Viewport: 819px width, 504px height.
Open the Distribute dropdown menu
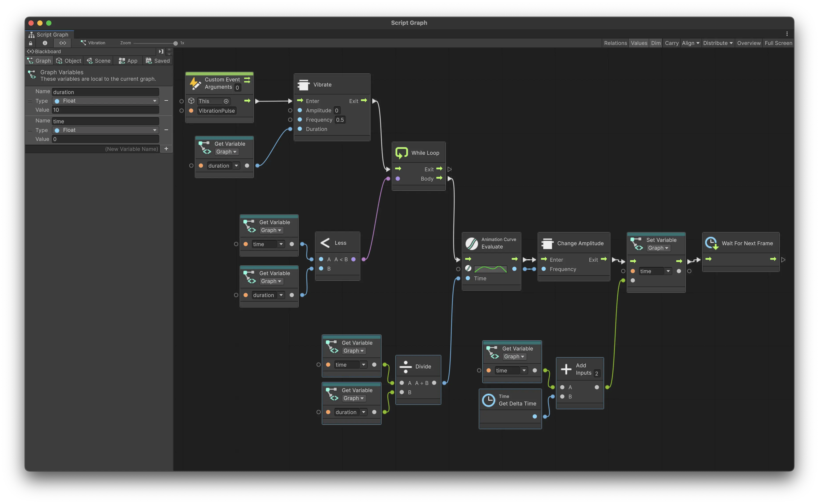(x=718, y=43)
